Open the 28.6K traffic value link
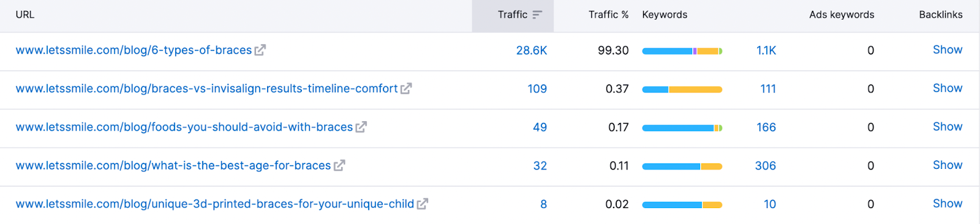980x224 pixels. point(532,50)
